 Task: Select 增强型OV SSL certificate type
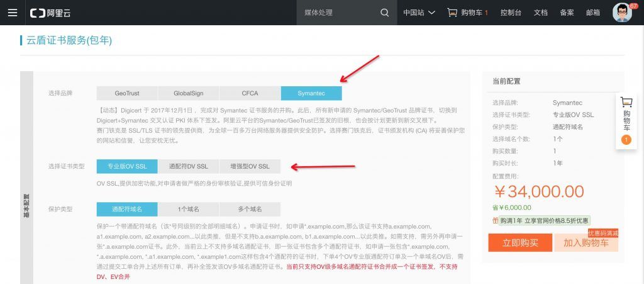coord(250,166)
